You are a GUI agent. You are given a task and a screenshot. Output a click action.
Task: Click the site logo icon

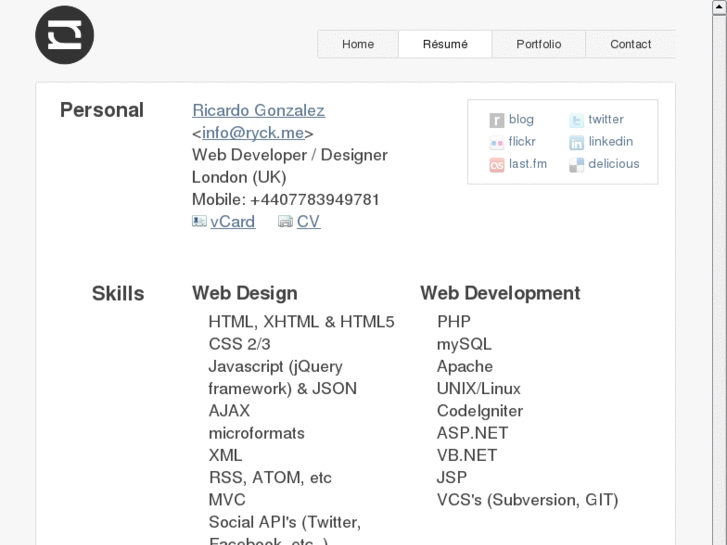pos(65,35)
